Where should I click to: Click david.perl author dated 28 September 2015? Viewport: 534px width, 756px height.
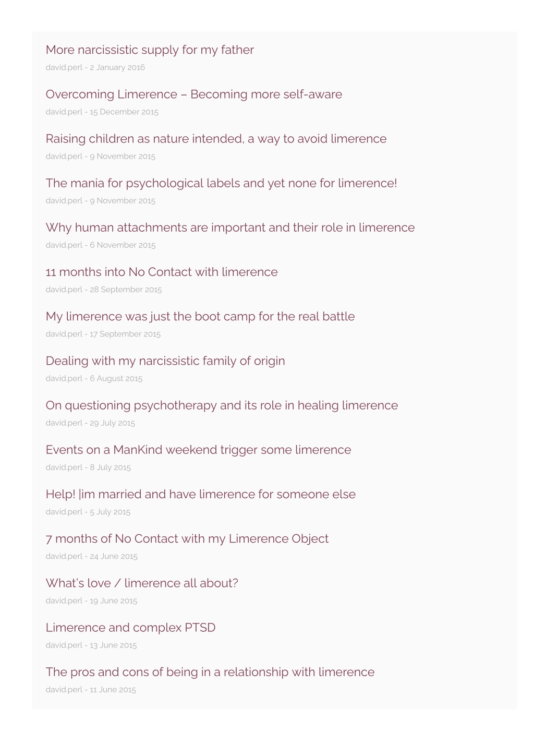pyautogui.click(x=64, y=290)
